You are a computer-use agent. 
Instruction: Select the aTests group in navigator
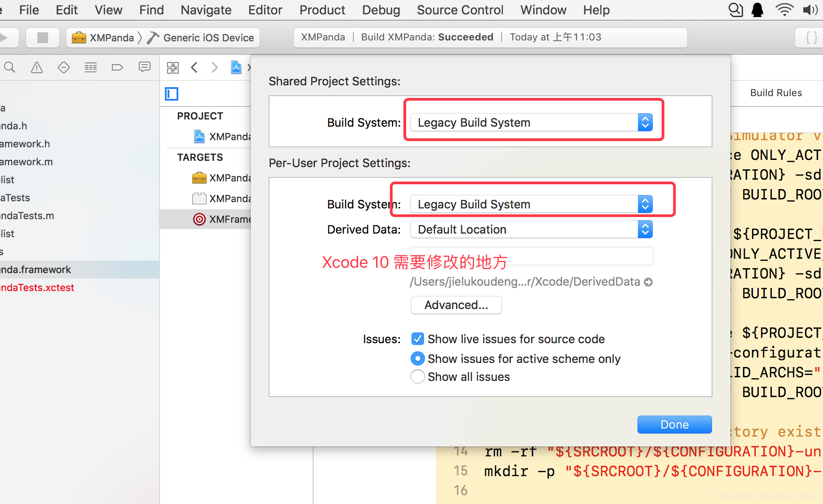pyautogui.click(x=15, y=198)
